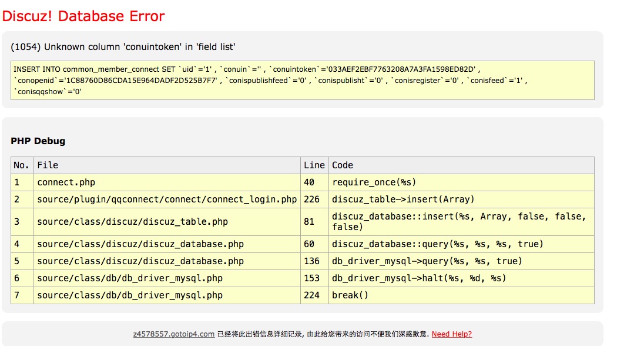Click the break() code cell
Viewport: 644px width, 346px height.
pos(350,295)
